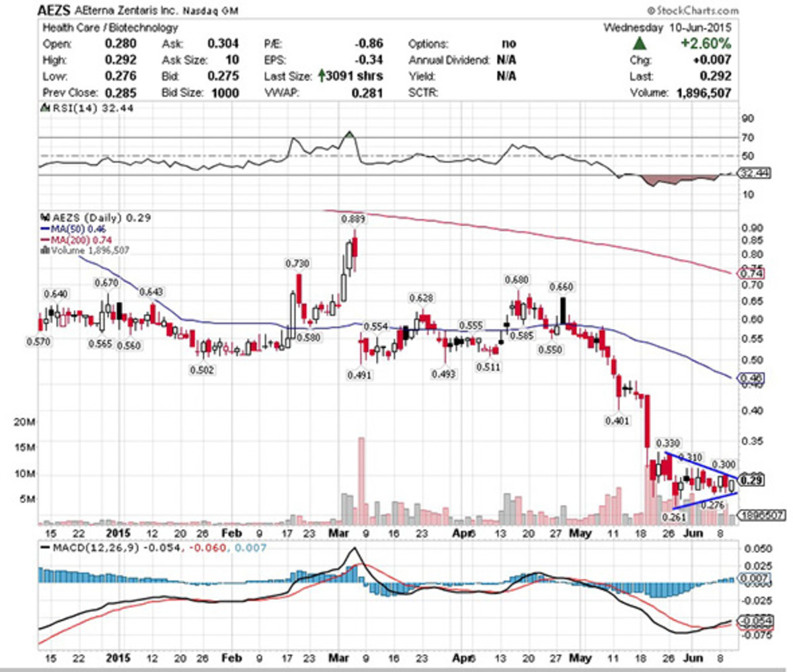793x672 pixels.
Task: Click the 1896507 volume tag on right
Action: coord(761,515)
